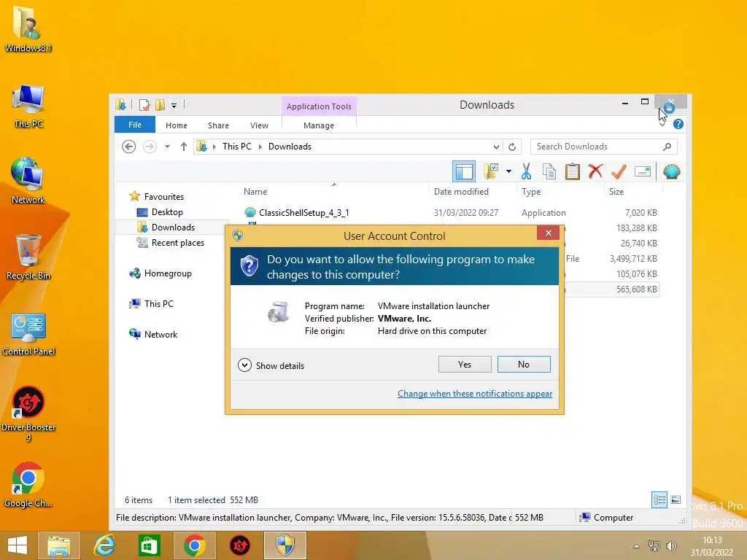747x560 pixels.
Task: Go back with the Back arrow
Action: click(x=128, y=147)
